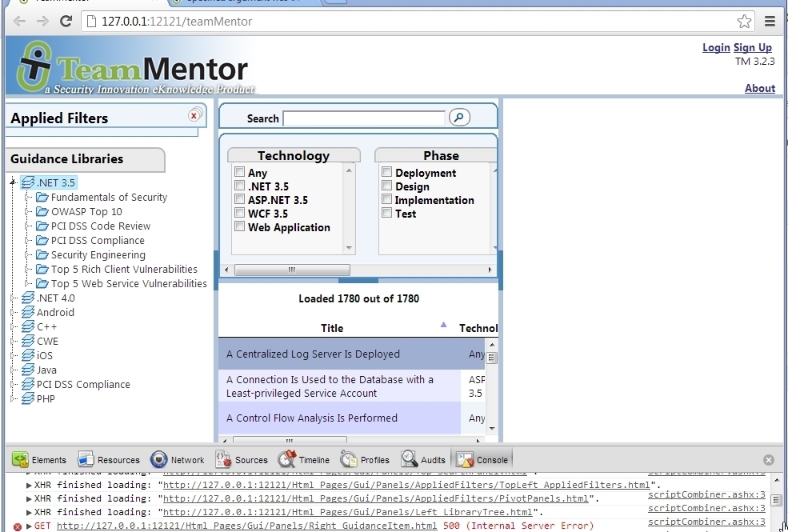Close the DevTools panel
Screen dimensions: 788x532
pyautogui.click(x=769, y=460)
